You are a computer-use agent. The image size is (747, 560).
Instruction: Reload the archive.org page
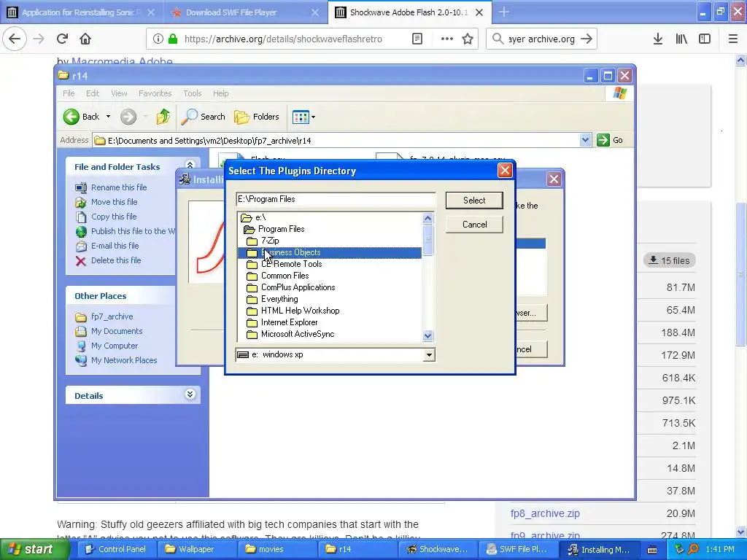(62, 39)
